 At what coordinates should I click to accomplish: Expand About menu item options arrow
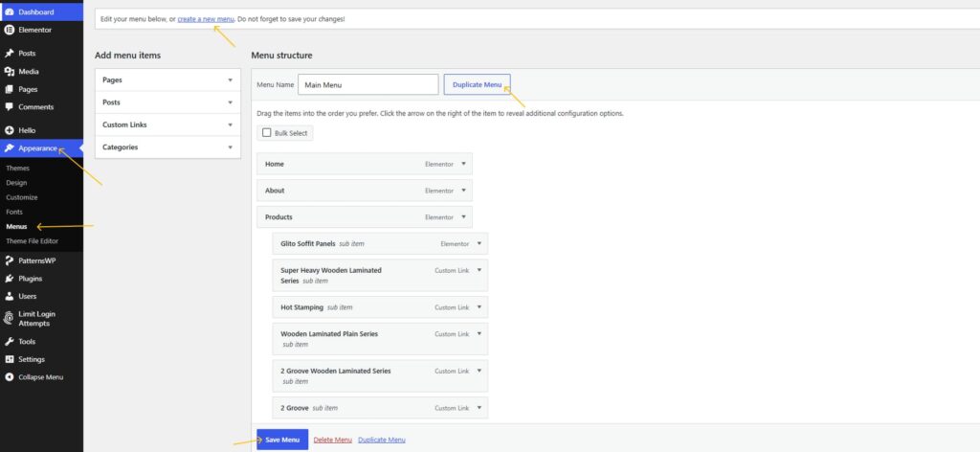(464, 191)
